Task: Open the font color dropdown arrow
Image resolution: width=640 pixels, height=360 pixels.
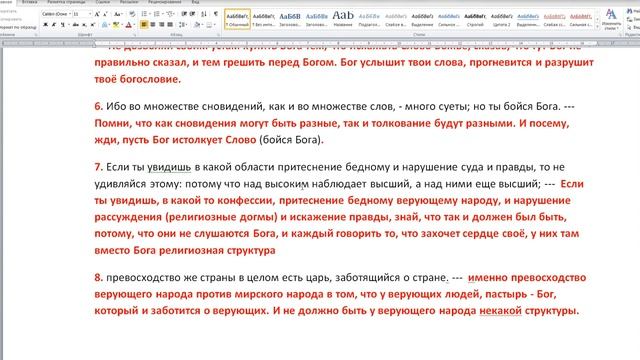Action: [x=134, y=25]
